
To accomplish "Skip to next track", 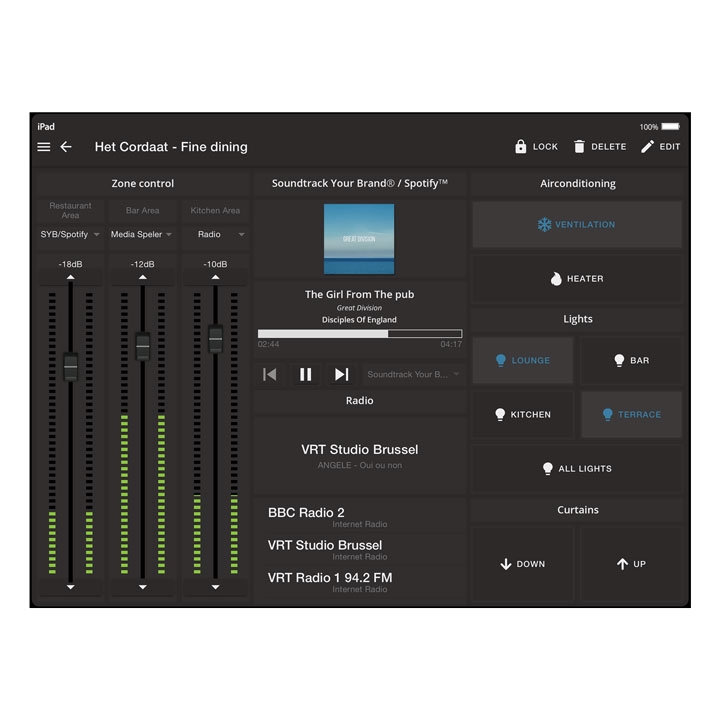I will (342, 374).
